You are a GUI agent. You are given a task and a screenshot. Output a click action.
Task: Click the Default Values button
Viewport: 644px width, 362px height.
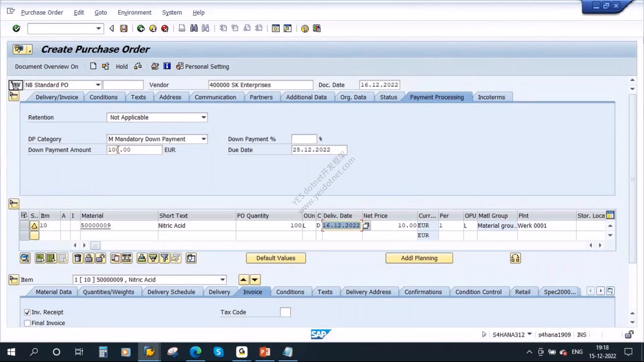point(276,258)
